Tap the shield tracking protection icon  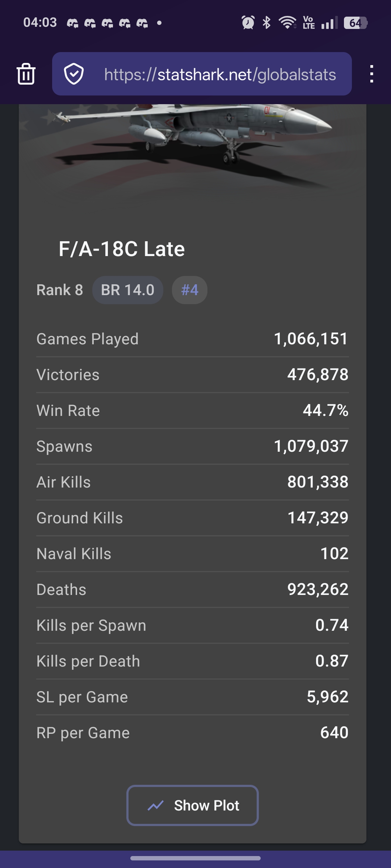[74, 74]
